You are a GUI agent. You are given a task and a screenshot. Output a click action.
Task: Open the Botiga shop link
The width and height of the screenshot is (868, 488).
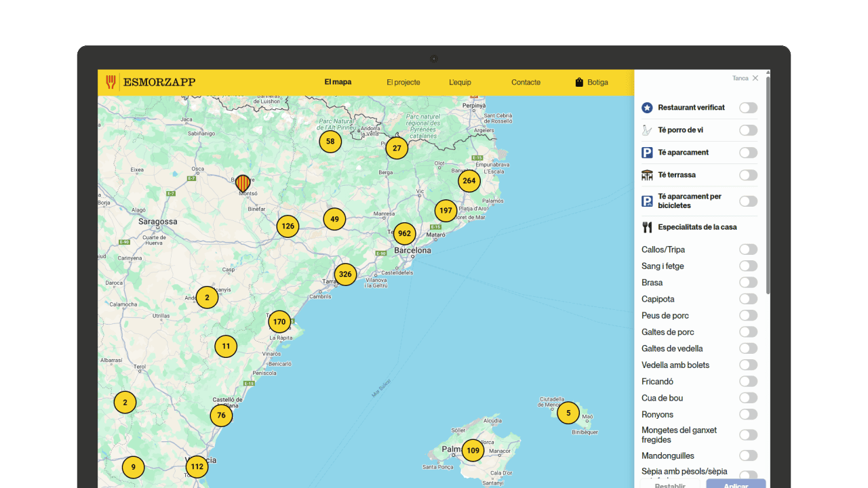click(x=591, y=82)
